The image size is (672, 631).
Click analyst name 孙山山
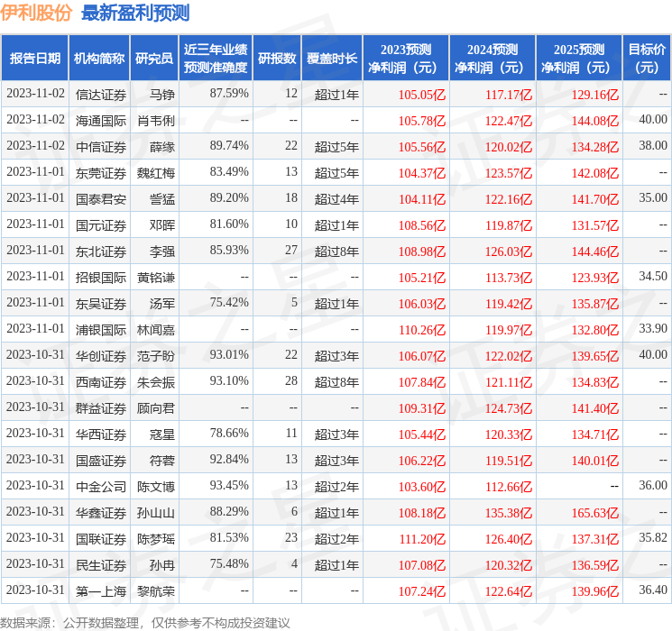pyautogui.click(x=156, y=512)
